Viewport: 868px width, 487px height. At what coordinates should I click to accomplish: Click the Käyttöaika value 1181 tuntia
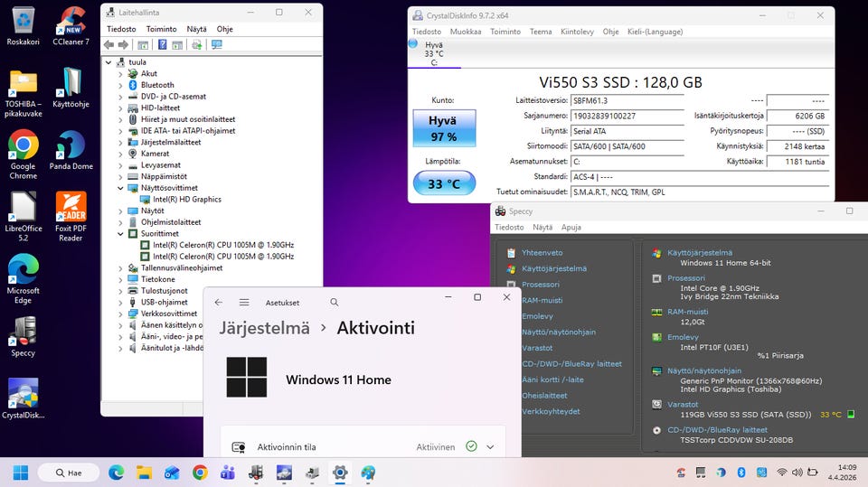[x=797, y=162]
